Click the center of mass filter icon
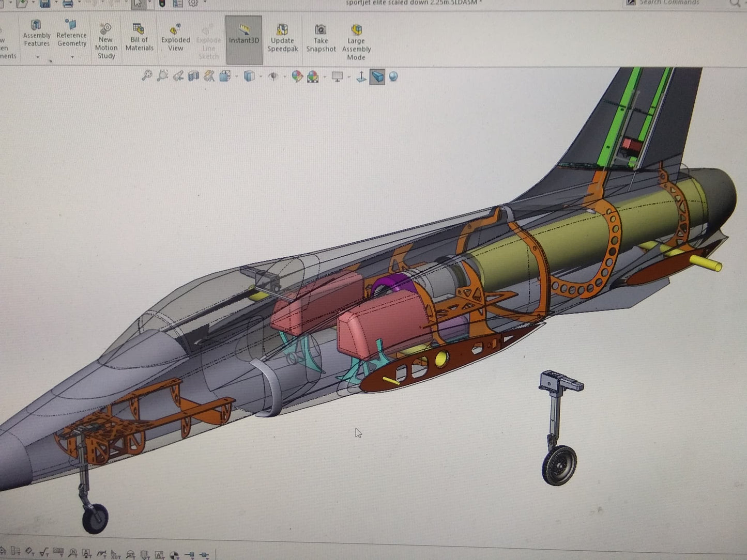747x560 pixels. click(174, 555)
